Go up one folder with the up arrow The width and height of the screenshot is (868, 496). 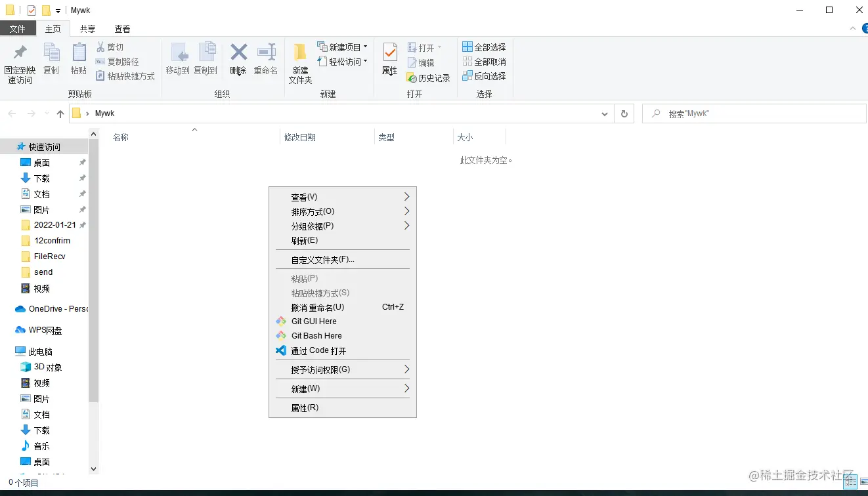tap(60, 114)
